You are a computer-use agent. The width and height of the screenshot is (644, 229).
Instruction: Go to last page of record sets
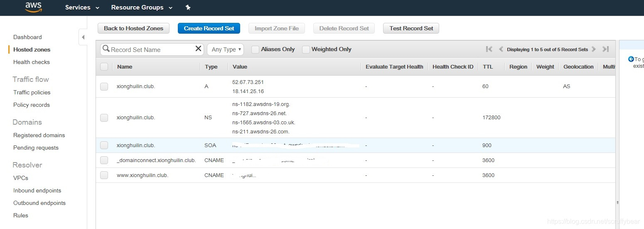pos(606,49)
